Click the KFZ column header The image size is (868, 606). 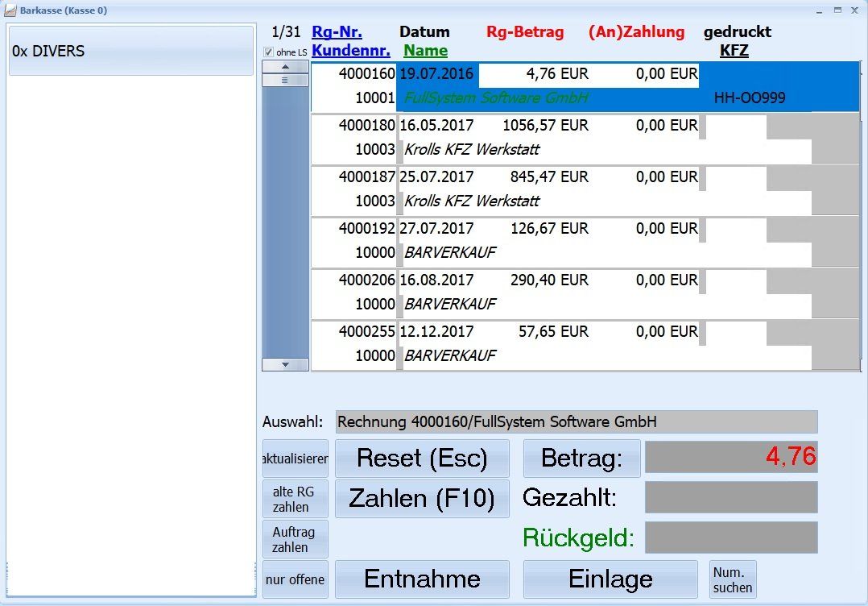[734, 51]
